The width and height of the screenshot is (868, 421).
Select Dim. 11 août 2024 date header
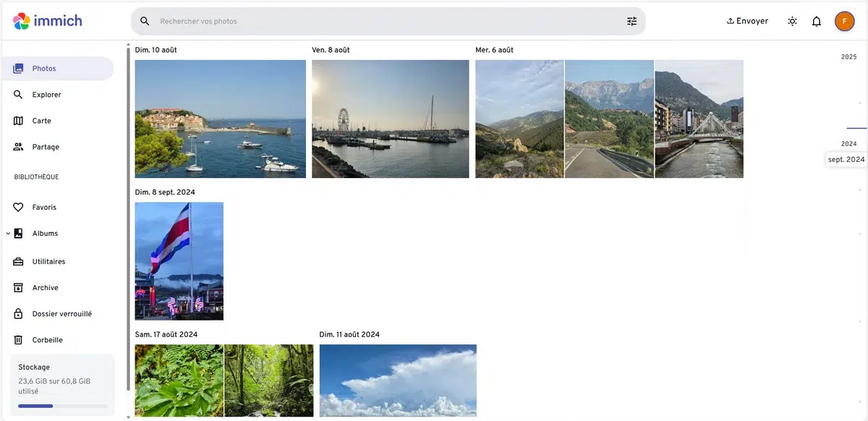(349, 334)
